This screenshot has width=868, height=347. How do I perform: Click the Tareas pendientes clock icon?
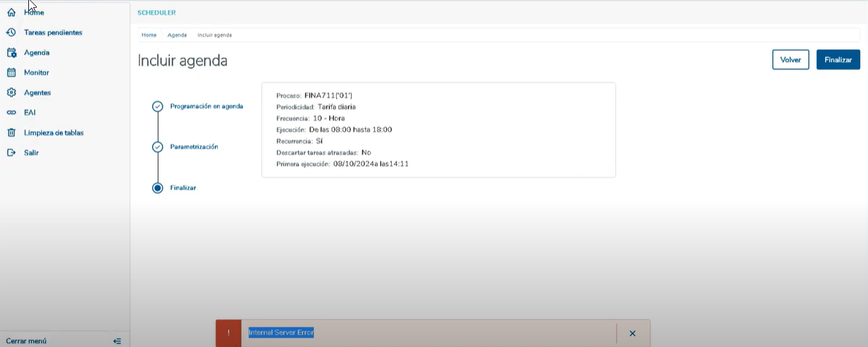tap(11, 33)
